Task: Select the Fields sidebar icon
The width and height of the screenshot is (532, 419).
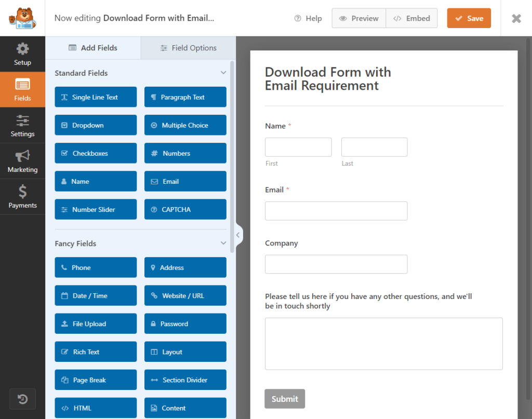Action: (x=22, y=89)
